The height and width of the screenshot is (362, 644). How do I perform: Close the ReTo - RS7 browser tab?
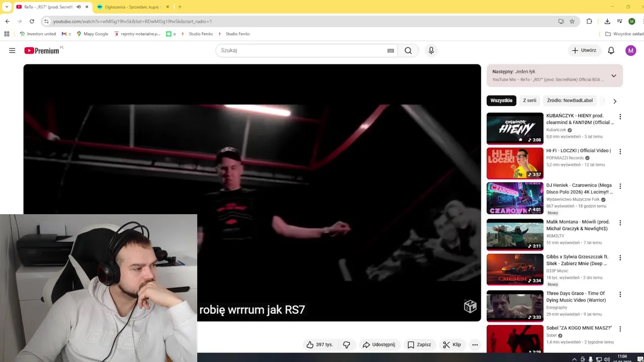click(87, 7)
